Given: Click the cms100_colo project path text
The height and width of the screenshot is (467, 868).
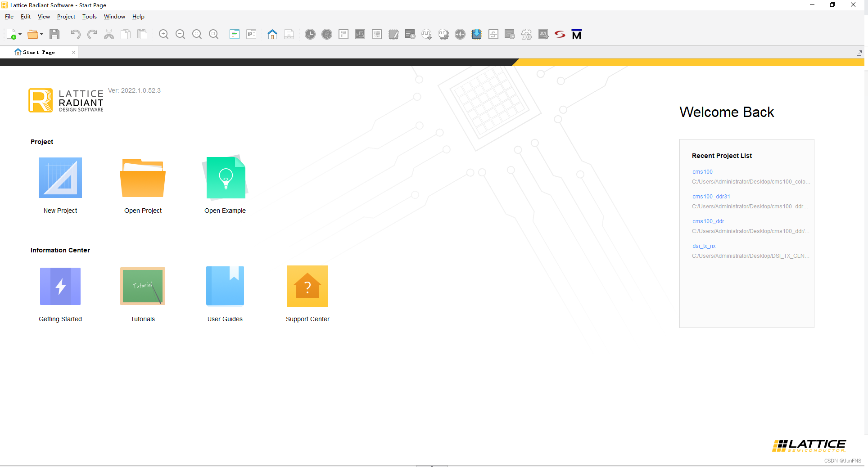Looking at the screenshot, I should 750,182.
